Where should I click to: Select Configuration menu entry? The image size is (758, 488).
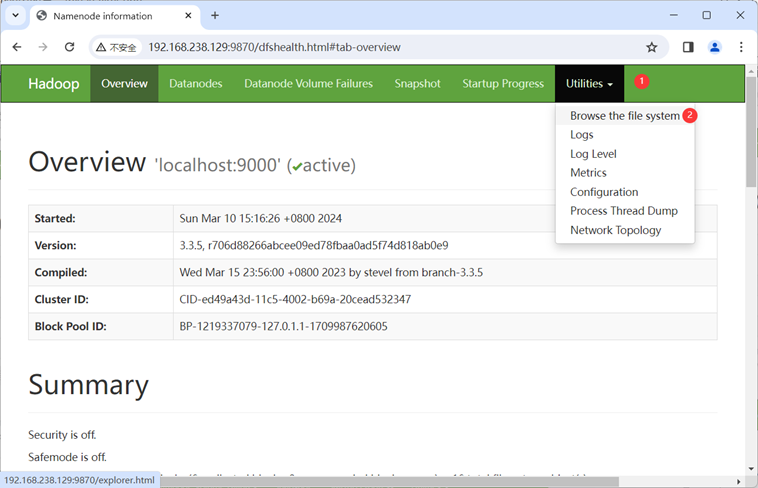604,192
